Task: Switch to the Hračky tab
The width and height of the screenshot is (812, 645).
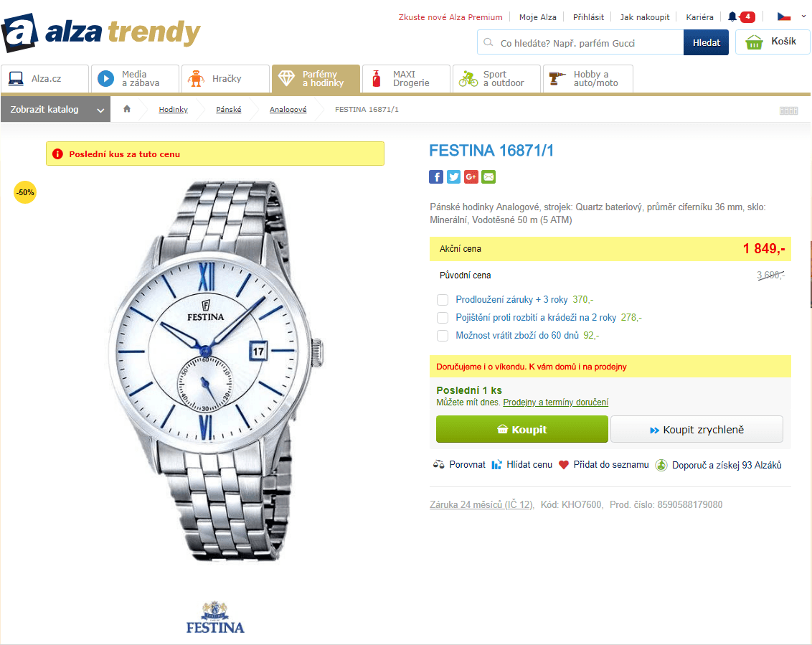Action: (225, 79)
